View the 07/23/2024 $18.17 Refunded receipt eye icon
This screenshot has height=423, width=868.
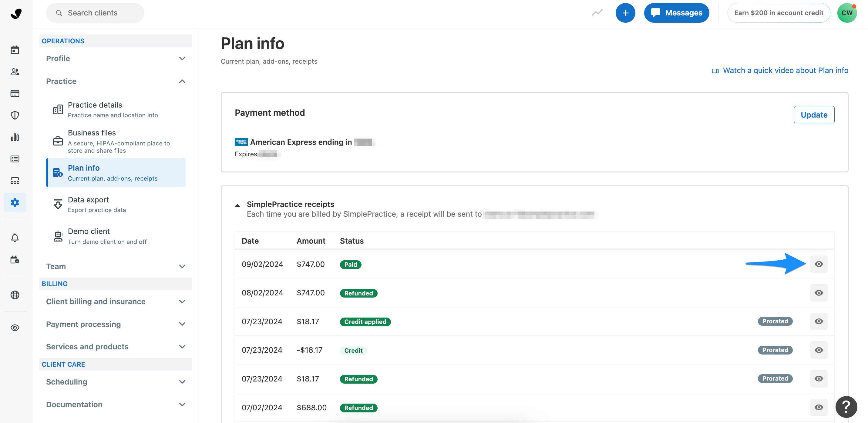point(819,378)
